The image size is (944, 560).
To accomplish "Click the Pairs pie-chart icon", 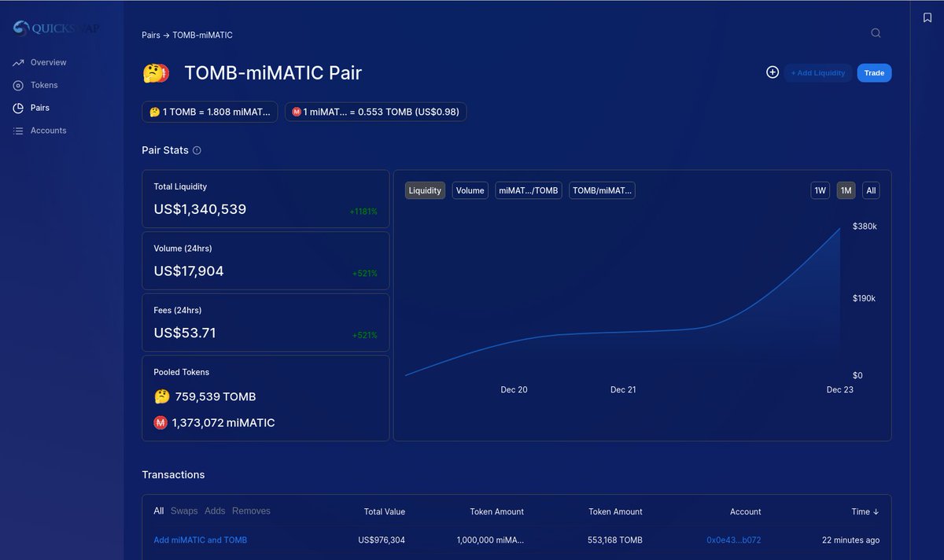I will 18,108.
